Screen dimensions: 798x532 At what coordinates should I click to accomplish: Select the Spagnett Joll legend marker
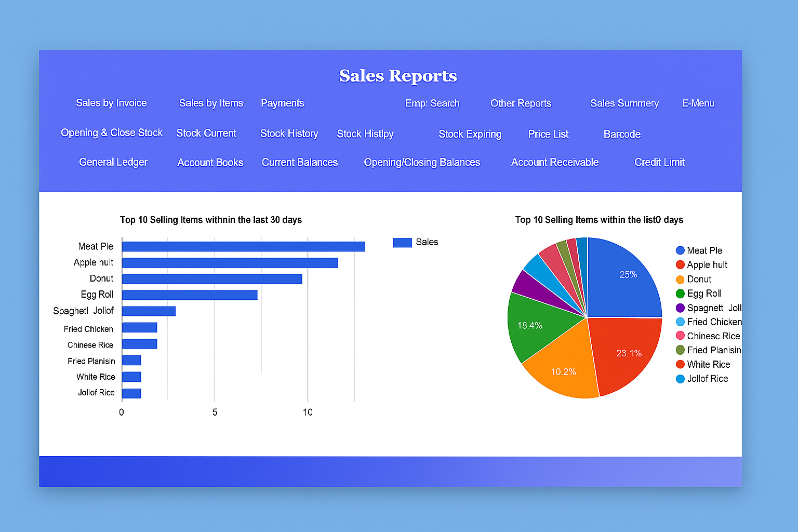pos(680,308)
